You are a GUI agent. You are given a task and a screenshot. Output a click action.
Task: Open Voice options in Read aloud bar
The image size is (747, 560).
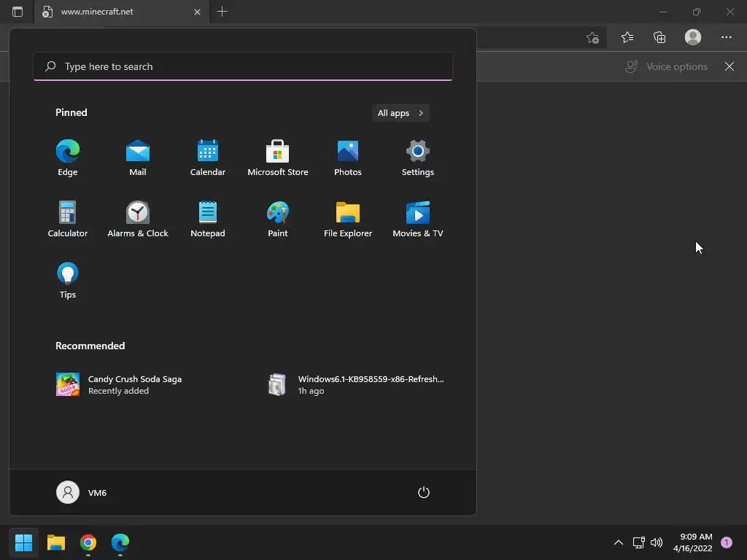pos(666,66)
